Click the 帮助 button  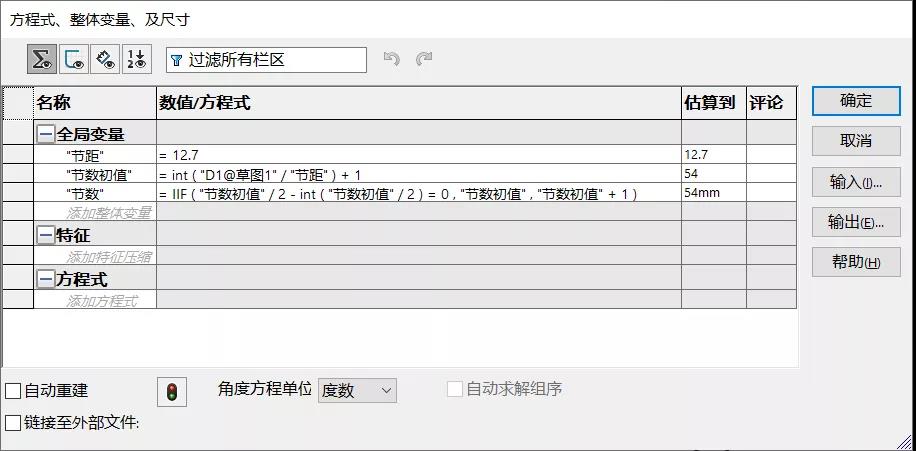click(x=856, y=262)
